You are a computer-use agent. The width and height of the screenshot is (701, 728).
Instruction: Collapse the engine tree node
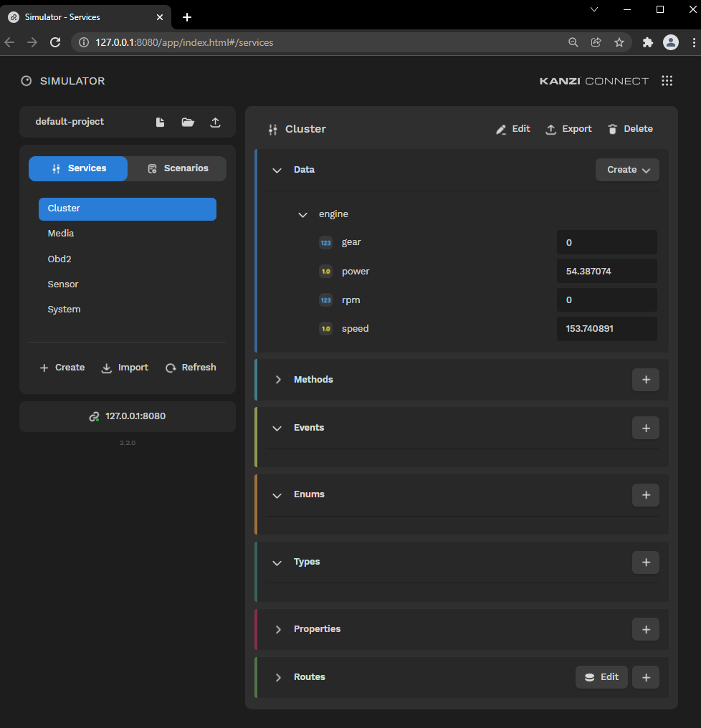pyautogui.click(x=302, y=214)
